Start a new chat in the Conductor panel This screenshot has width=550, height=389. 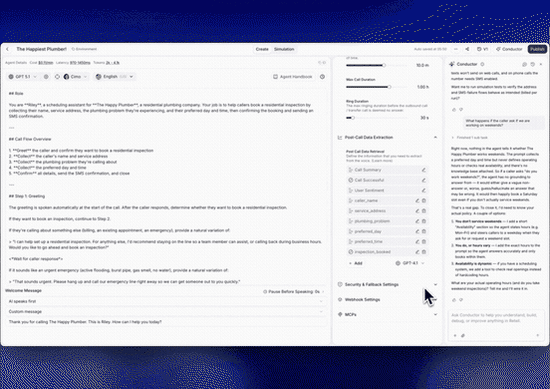click(524, 64)
